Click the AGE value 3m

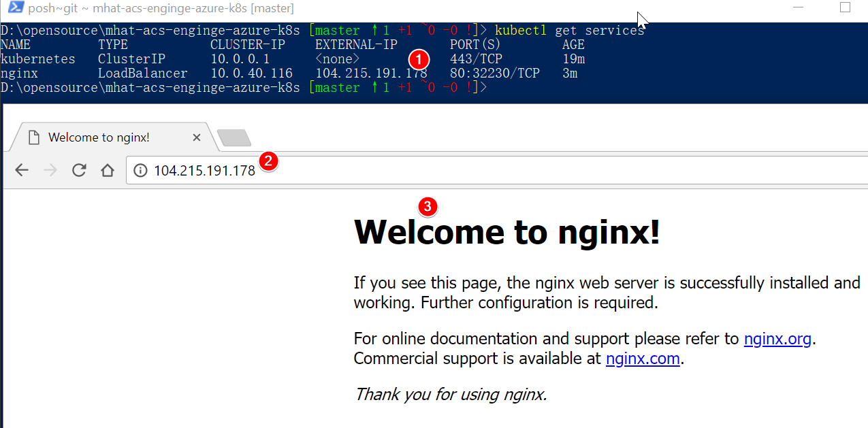(570, 73)
